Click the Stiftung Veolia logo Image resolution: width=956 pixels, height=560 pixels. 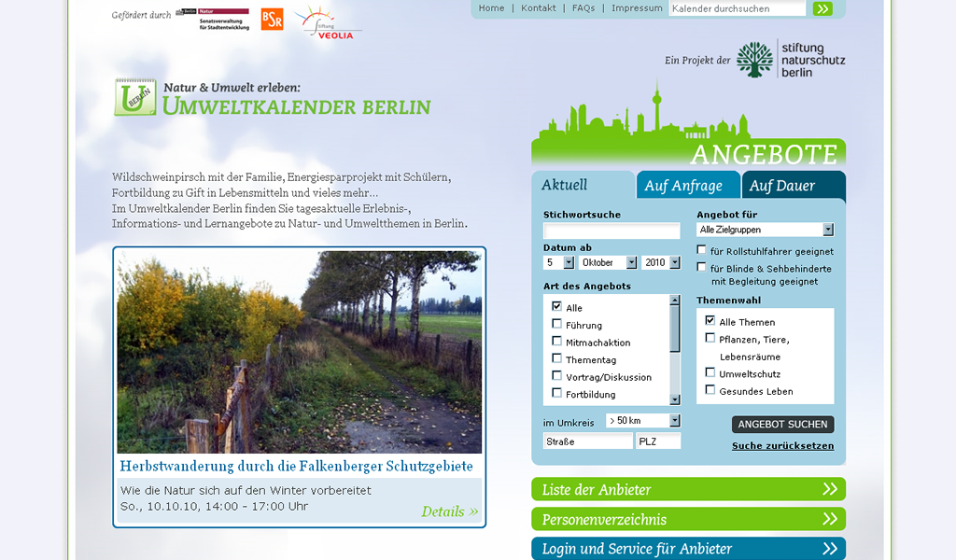pyautogui.click(x=328, y=23)
